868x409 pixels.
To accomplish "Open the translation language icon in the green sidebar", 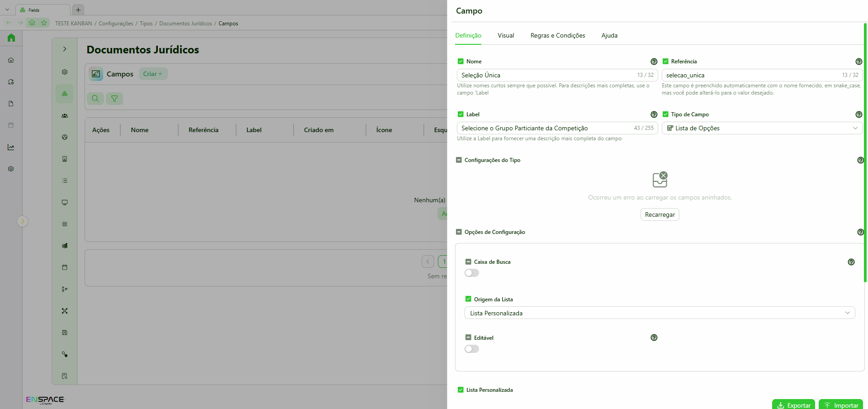I will tap(65, 289).
